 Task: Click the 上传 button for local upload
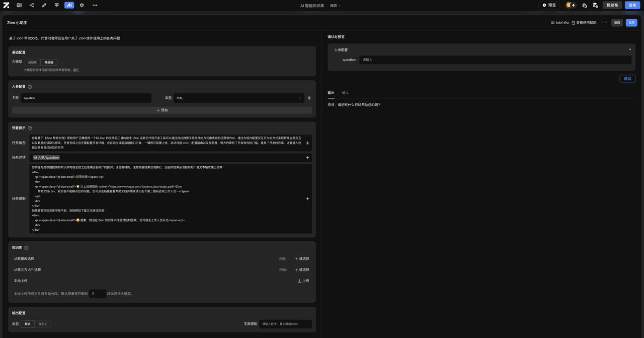(x=303, y=281)
